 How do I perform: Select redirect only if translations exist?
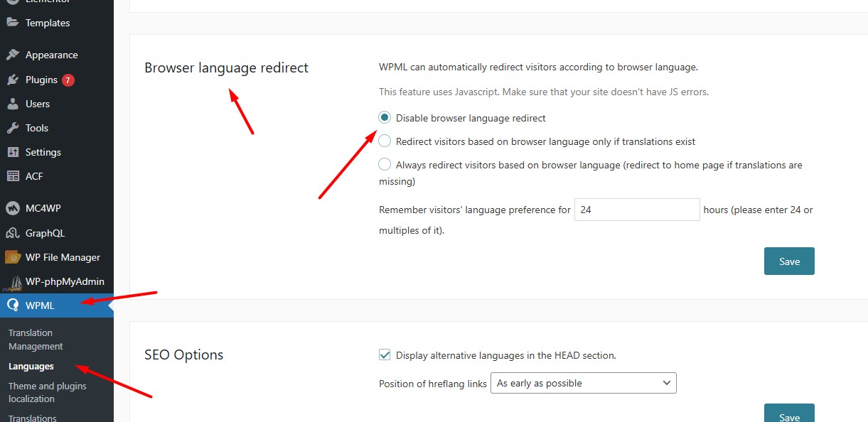click(x=385, y=141)
